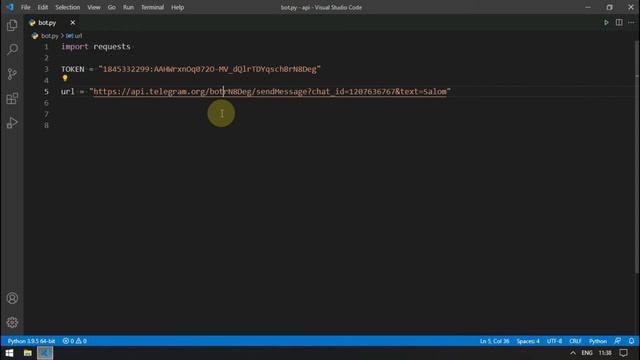640x360 pixels.
Task: Select Python 3.9.5 64-bit interpreter
Action: (31, 341)
